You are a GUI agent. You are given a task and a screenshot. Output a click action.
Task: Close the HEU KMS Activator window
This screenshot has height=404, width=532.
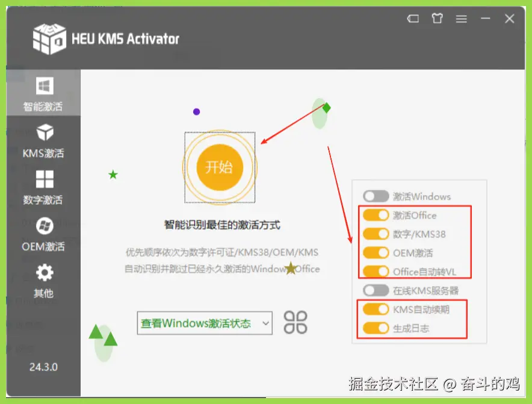509,18
